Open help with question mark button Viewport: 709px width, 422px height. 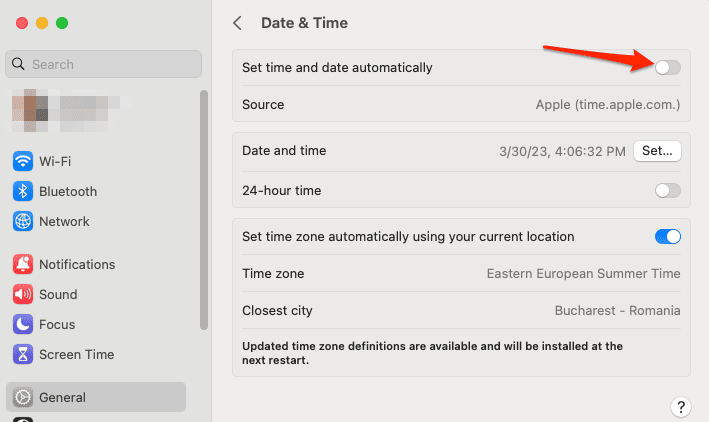680,406
